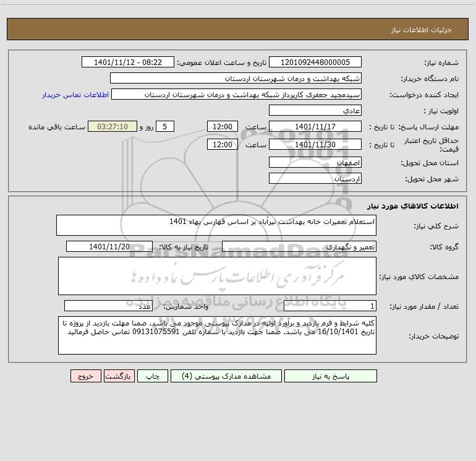Click the نام دستگاه خریدار label

[430, 79]
